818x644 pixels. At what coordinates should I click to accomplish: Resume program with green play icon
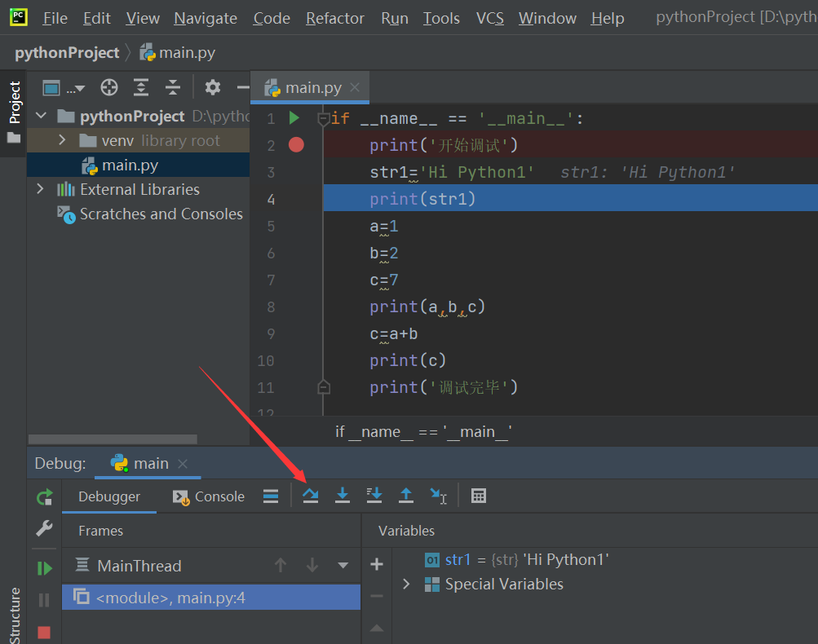(x=44, y=568)
